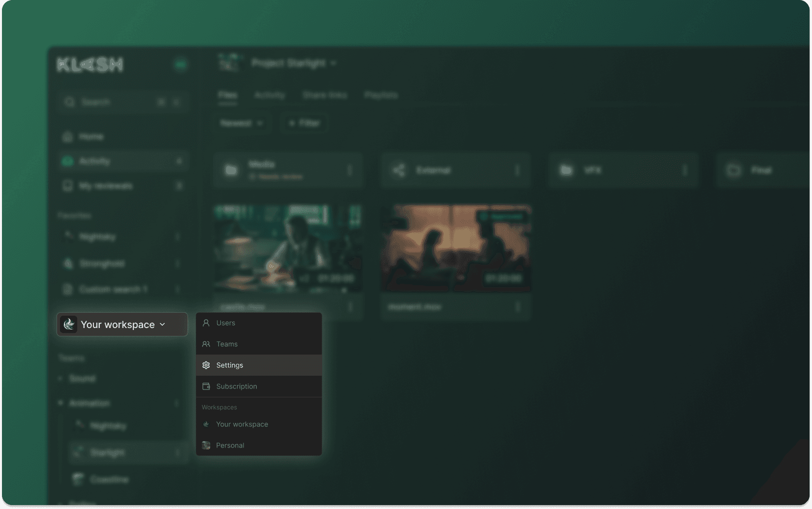The width and height of the screenshot is (812, 509).
Task: Switch to Your workspace in Workspaces list
Action: (x=259, y=424)
